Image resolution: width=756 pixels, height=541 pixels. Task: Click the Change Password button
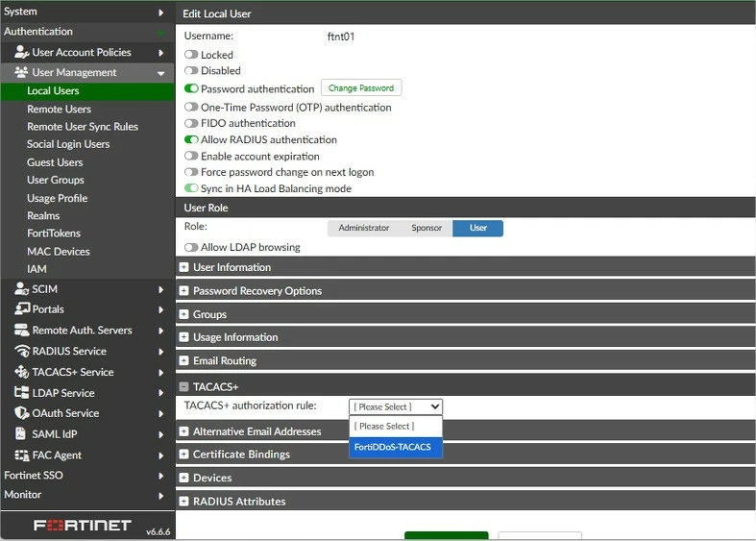point(361,88)
